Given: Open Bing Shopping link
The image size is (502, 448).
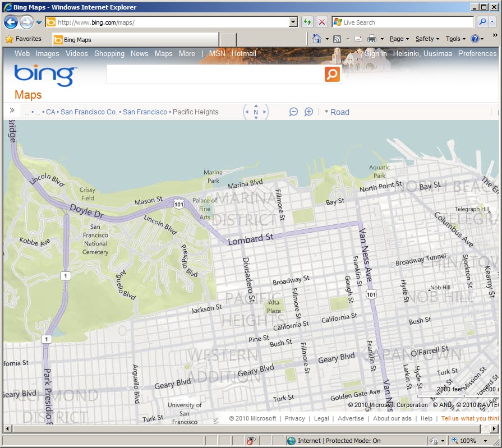Looking at the screenshot, I should (x=109, y=53).
